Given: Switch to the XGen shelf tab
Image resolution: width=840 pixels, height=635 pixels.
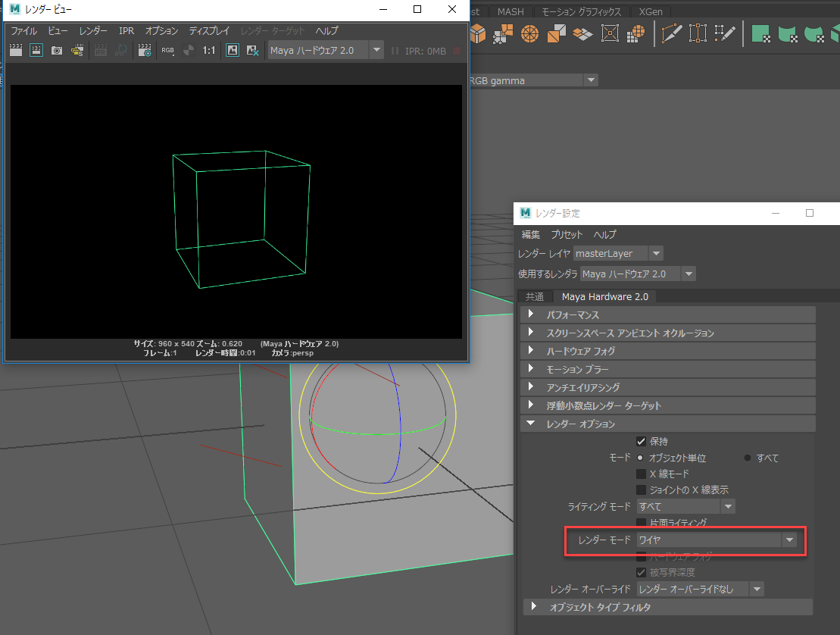Looking at the screenshot, I should pyautogui.click(x=651, y=12).
